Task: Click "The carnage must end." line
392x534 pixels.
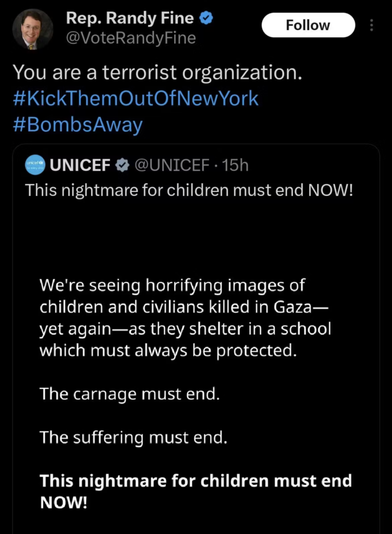Action: pyautogui.click(x=130, y=394)
